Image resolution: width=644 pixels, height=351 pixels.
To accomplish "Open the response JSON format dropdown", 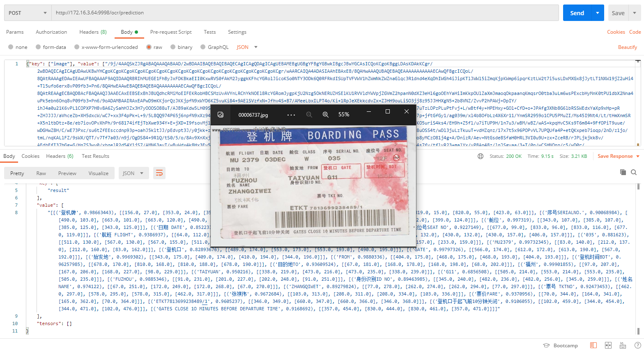I will [133, 173].
